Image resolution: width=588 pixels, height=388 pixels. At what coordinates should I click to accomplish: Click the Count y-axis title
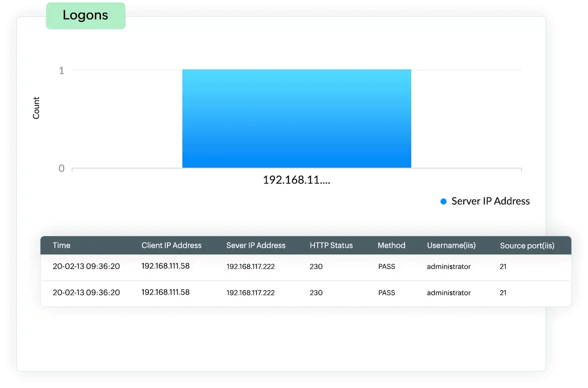point(36,108)
